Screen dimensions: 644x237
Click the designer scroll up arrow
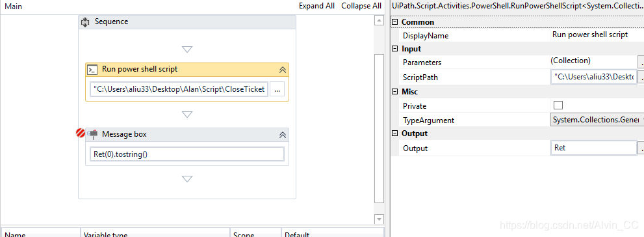[x=379, y=20]
